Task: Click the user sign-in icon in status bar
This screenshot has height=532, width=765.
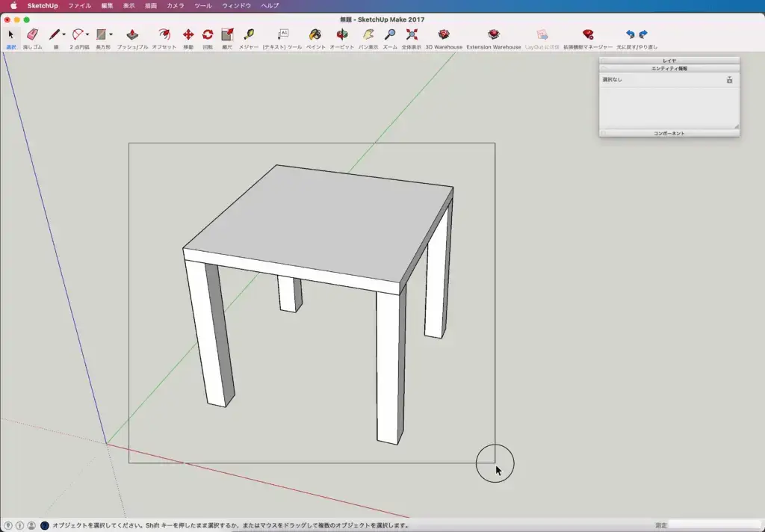Action: pos(31,526)
